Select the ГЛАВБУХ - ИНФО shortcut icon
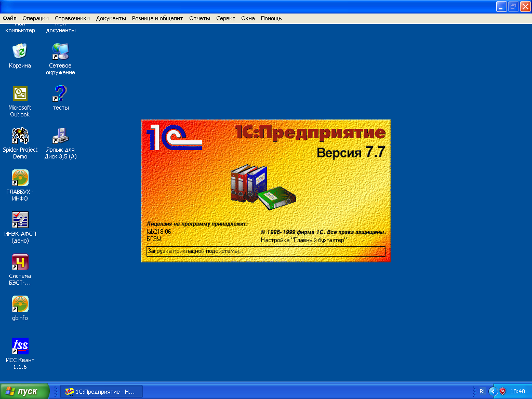Screen dimensions: 532x399 [20, 178]
